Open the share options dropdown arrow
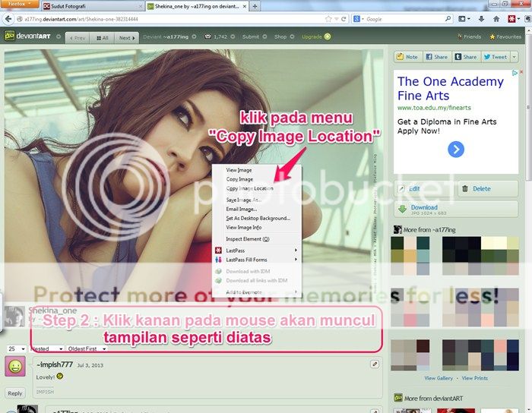The width and height of the screenshot is (532, 413). pos(515,57)
